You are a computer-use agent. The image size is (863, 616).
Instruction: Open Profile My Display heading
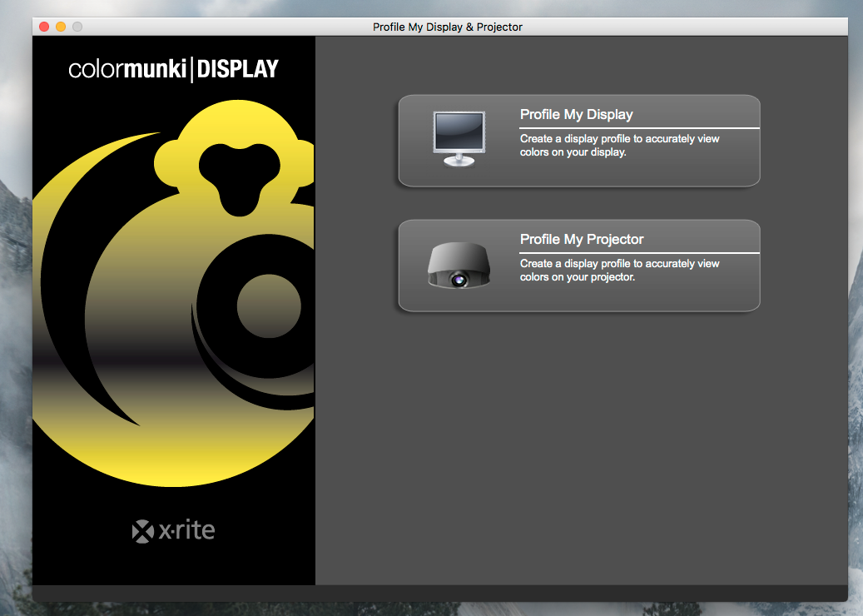[x=576, y=115]
